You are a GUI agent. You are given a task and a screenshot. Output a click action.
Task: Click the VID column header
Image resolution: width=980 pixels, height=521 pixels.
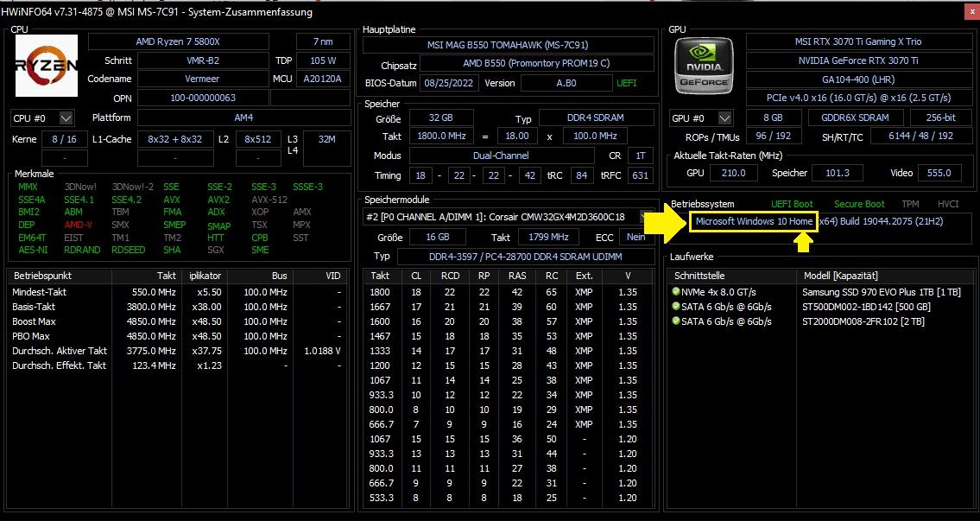tap(320, 276)
